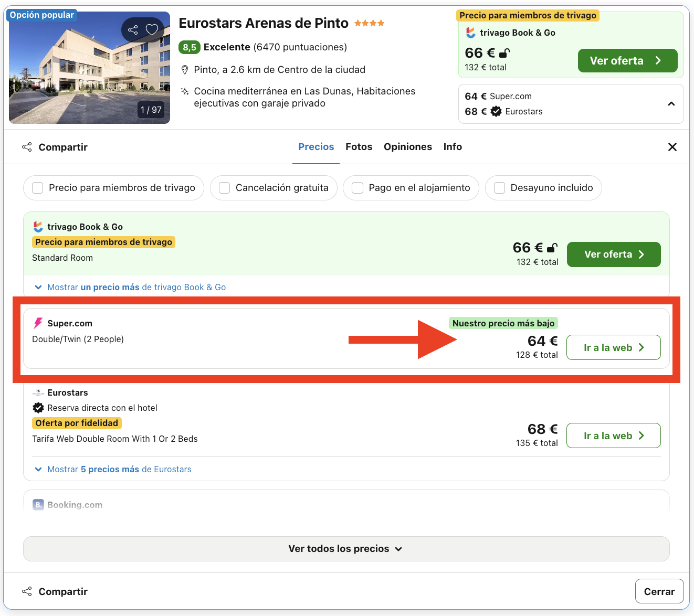Click trivago logo in the green offer row
Screen dimensions: 694x616
(x=38, y=227)
